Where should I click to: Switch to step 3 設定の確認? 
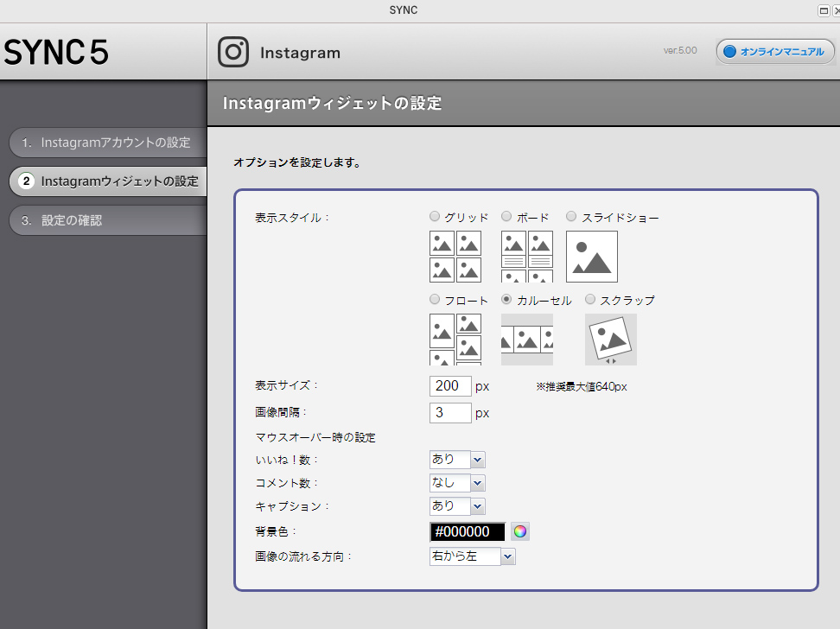pyautogui.click(x=105, y=220)
